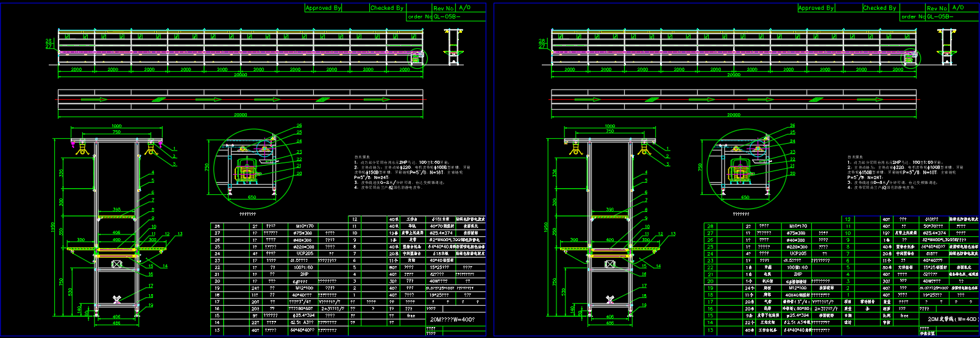The width and height of the screenshot is (980, 338).
Task: Click balloon number 13 in left cross-section
Action: [x=180, y=234]
